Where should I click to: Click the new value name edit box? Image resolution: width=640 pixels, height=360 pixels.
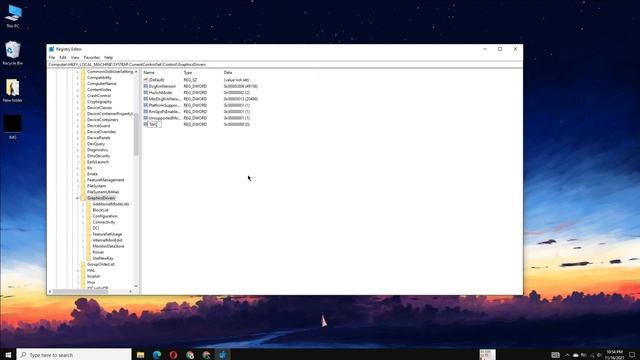click(x=154, y=124)
